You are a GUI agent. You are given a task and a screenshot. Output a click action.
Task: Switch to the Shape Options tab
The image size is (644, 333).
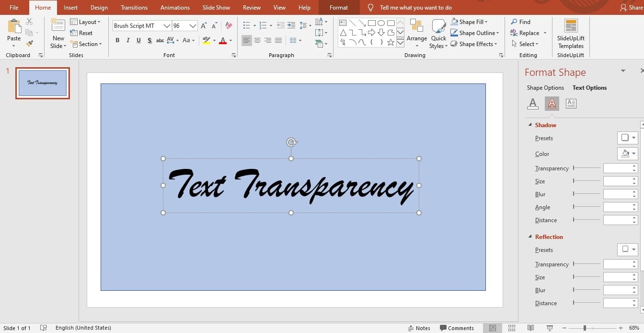(545, 88)
